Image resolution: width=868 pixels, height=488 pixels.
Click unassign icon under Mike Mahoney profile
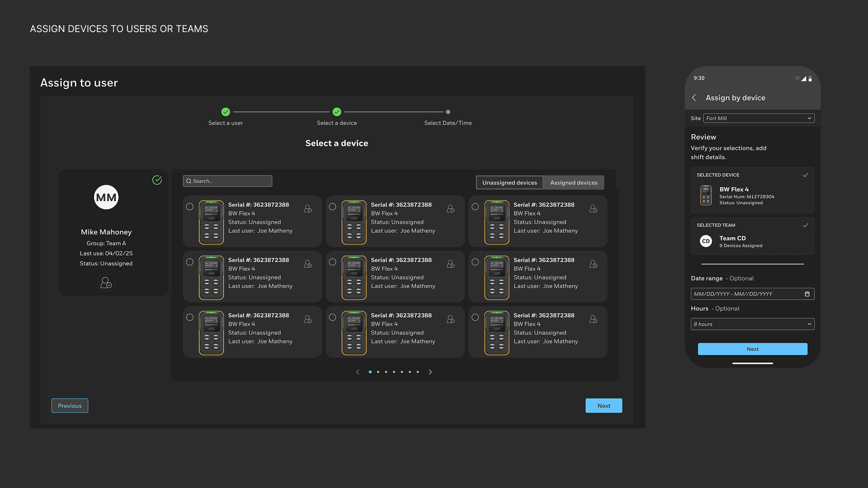(106, 283)
